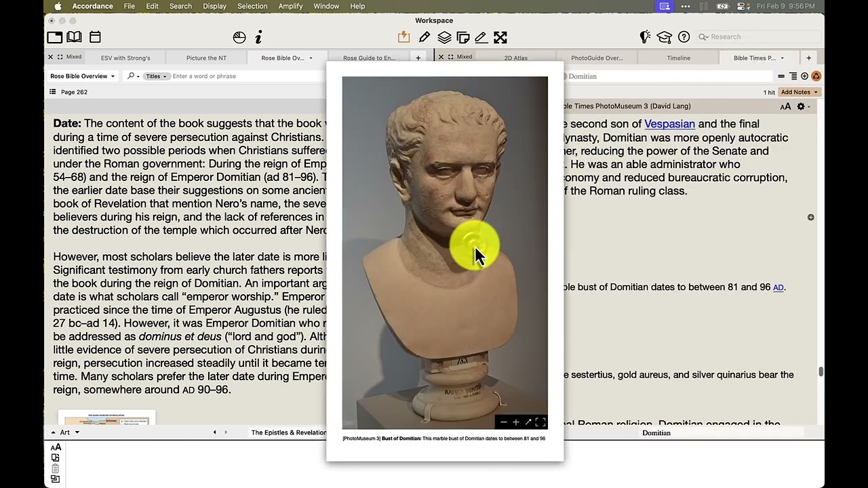868x488 pixels.
Task: Open the graduation cap study icon
Action: coord(664,37)
